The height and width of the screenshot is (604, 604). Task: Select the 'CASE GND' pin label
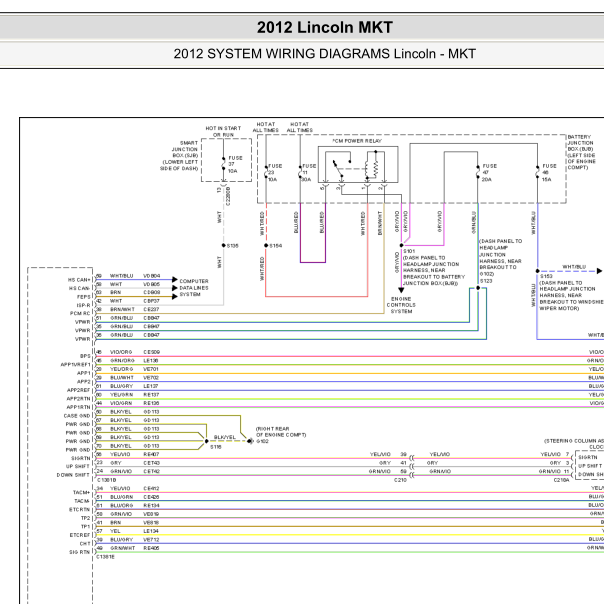pos(77,416)
